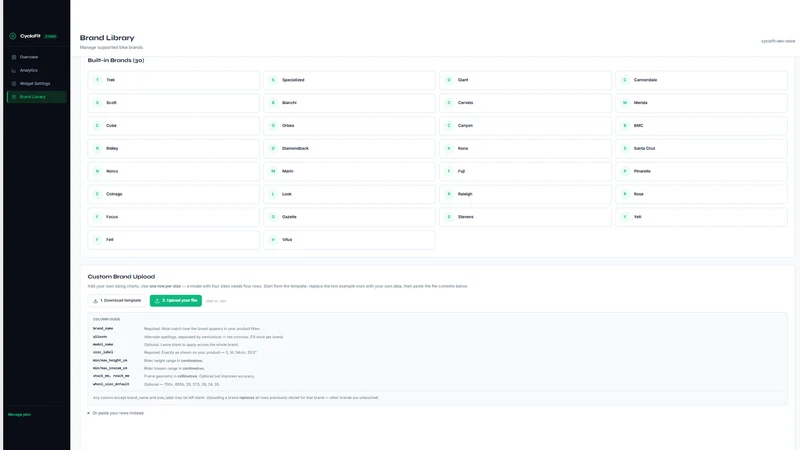Click the C avatar on the Canyon card
Screen dimensions: 800x450
[x=449, y=126]
